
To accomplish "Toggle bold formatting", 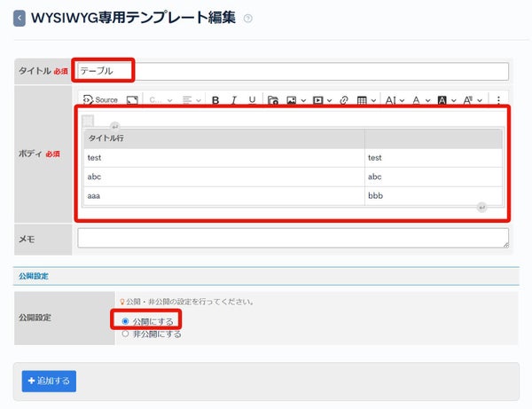I will coord(215,100).
